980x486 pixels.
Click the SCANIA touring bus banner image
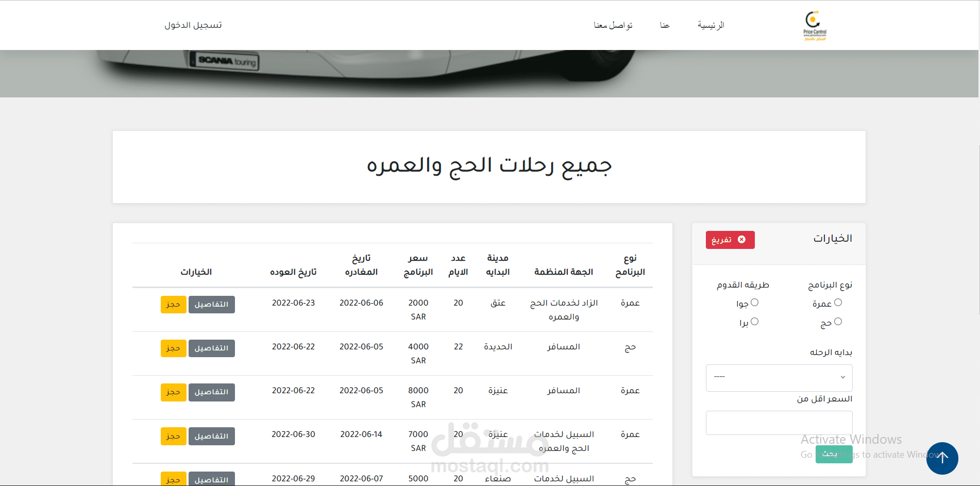tap(489, 74)
